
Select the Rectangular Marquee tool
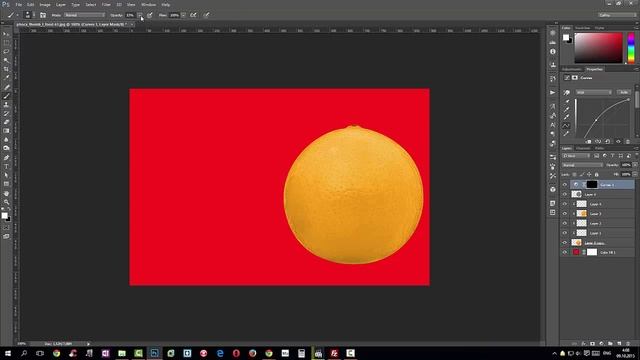click(6, 43)
